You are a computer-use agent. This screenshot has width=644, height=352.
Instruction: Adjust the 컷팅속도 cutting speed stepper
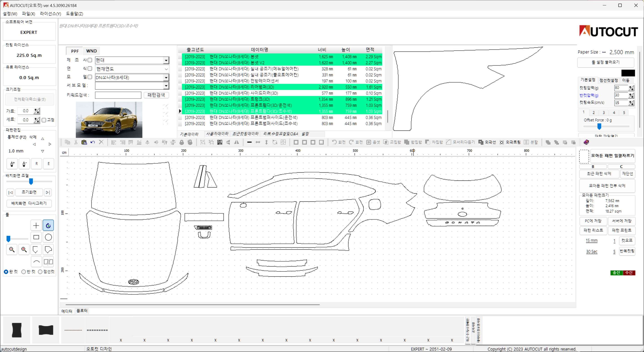[x=631, y=103]
